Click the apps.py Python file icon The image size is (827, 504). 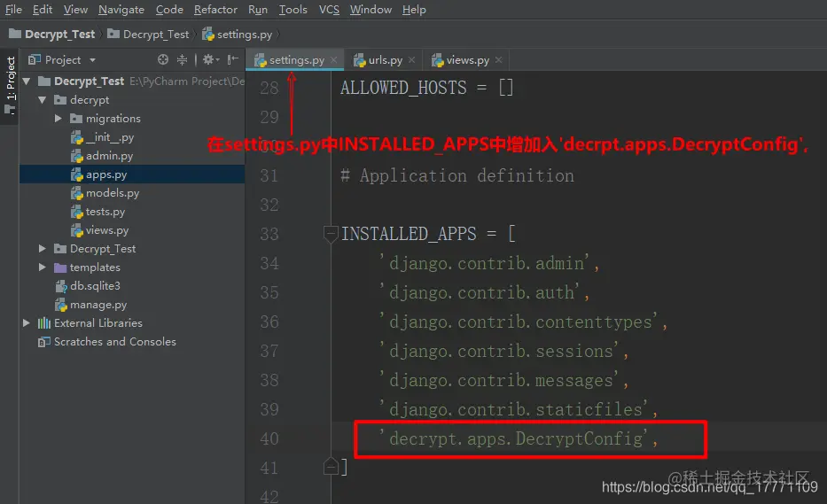coord(77,174)
